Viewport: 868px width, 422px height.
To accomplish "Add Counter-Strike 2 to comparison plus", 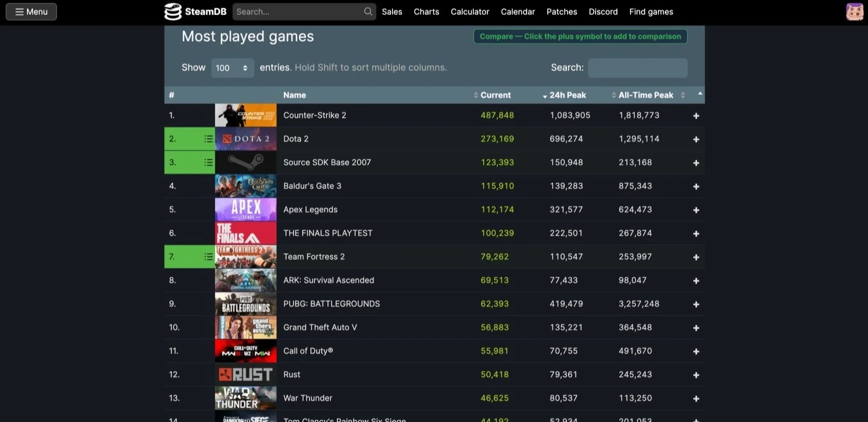I will pyautogui.click(x=696, y=116).
